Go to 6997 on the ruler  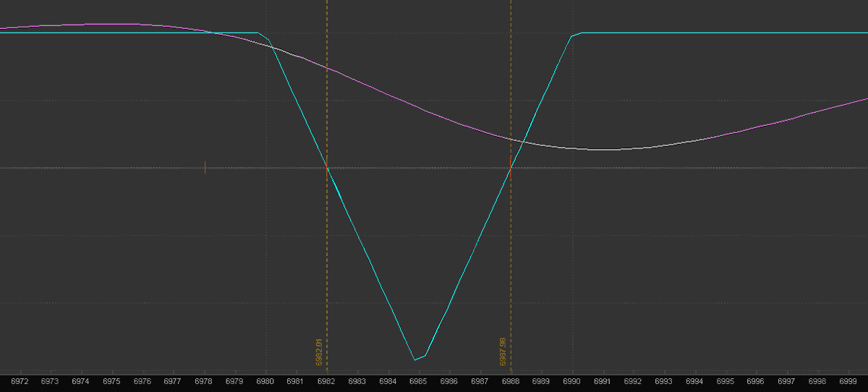787,381
